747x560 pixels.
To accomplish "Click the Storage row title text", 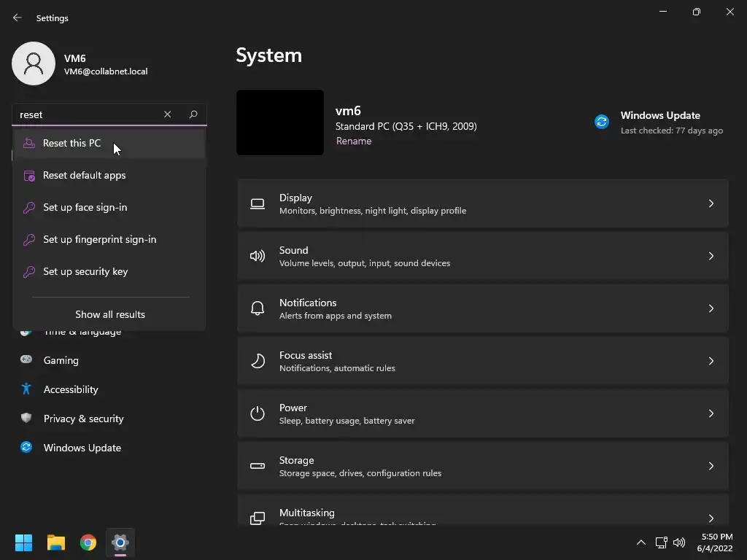I will click(296, 461).
